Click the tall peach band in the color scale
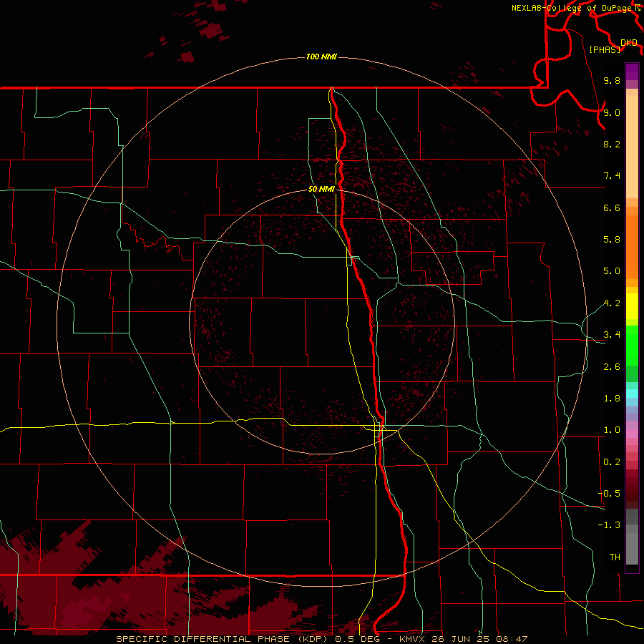The width and height of the screenshot is (644, 644). [x=632, y=147]
